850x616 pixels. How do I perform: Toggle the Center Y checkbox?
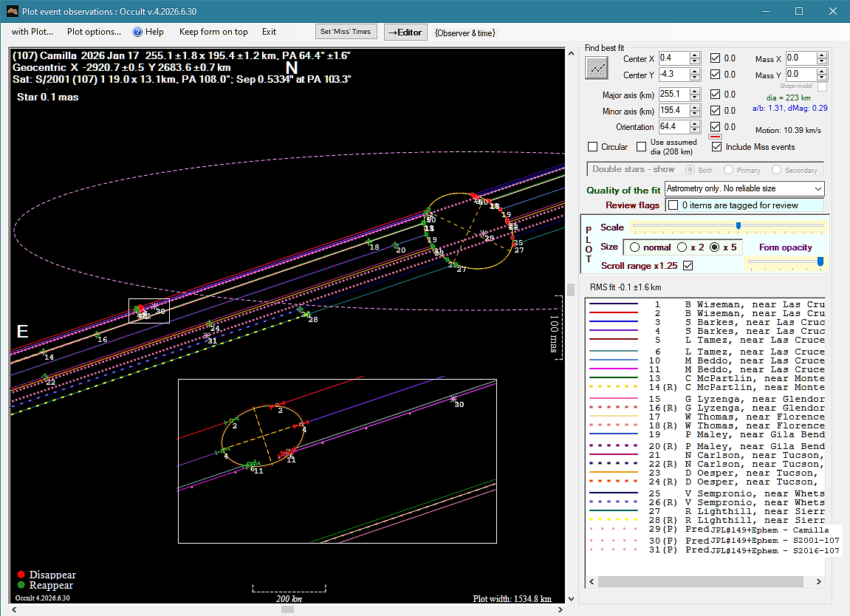coord(716,75)
